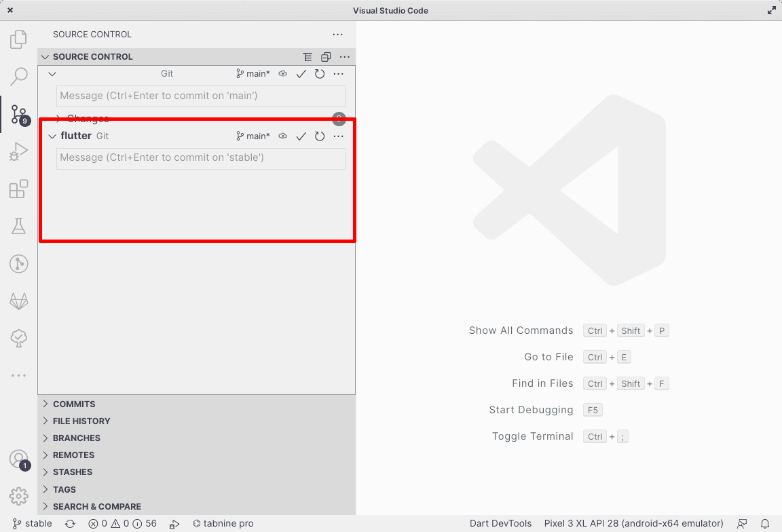Refresh the flutter repository

point(319,136)
